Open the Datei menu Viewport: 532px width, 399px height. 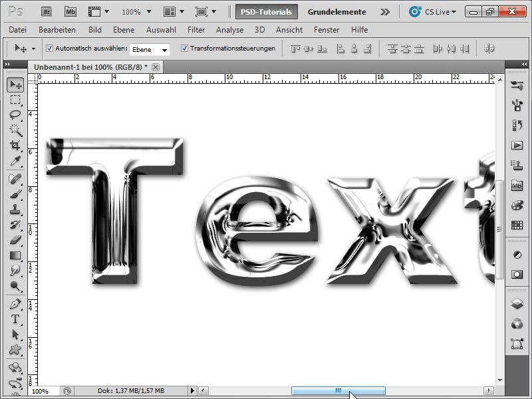[x=18, y=30]
